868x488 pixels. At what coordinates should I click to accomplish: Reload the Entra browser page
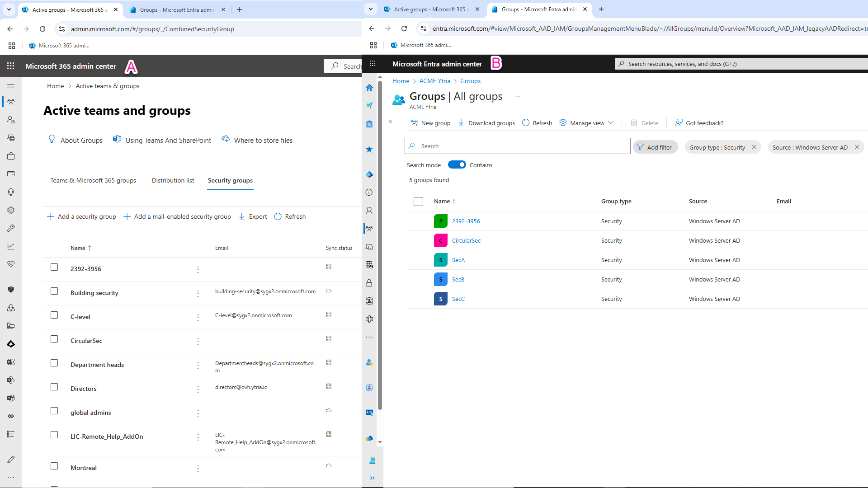(404, 28)
